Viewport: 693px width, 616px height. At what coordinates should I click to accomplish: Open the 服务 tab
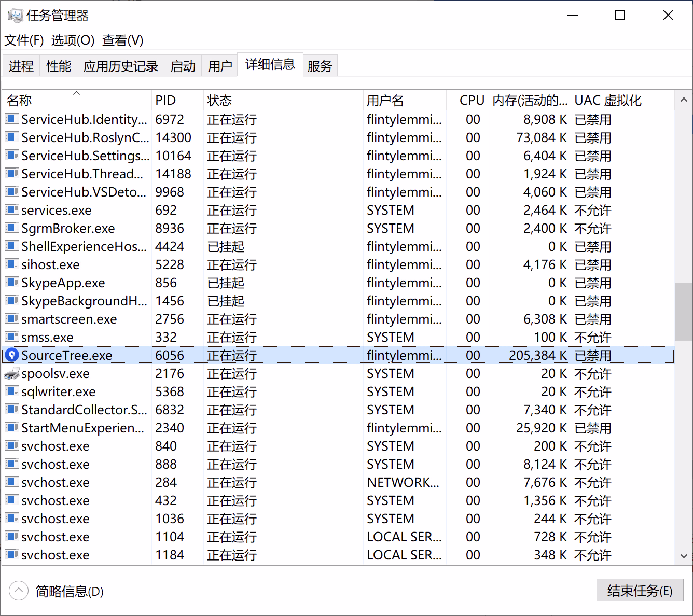tap(320, 66)
